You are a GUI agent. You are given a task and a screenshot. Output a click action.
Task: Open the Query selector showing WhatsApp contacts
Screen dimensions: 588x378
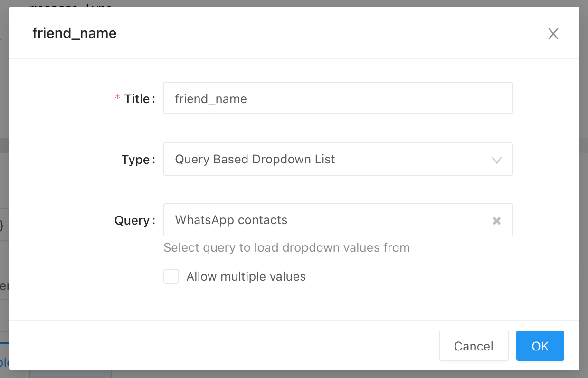pos(328,220)
